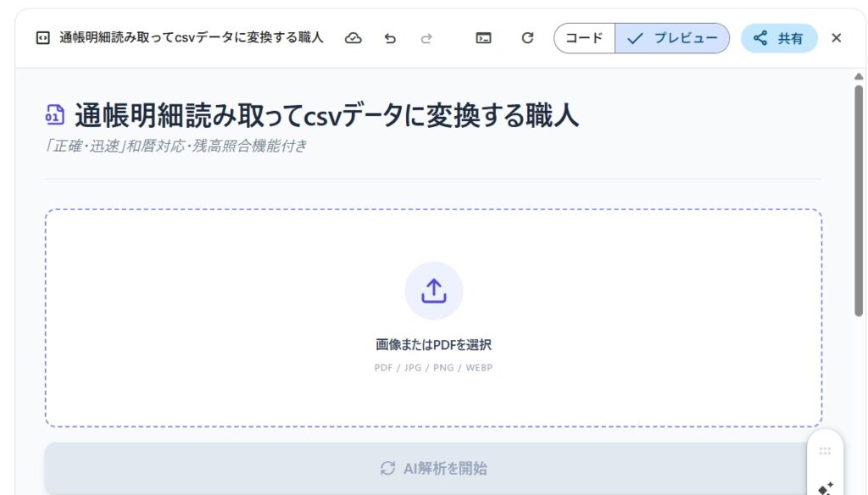Click the file icon beside the main heading
Image resolution: width=868 pixels, height=495 pixels.
(x=55, y=115)
